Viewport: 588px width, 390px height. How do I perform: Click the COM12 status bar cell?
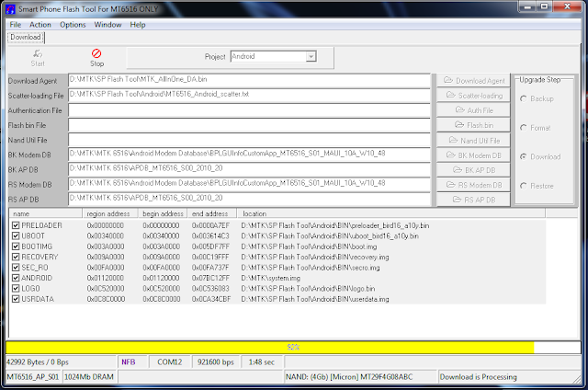[x=169, y=362]
